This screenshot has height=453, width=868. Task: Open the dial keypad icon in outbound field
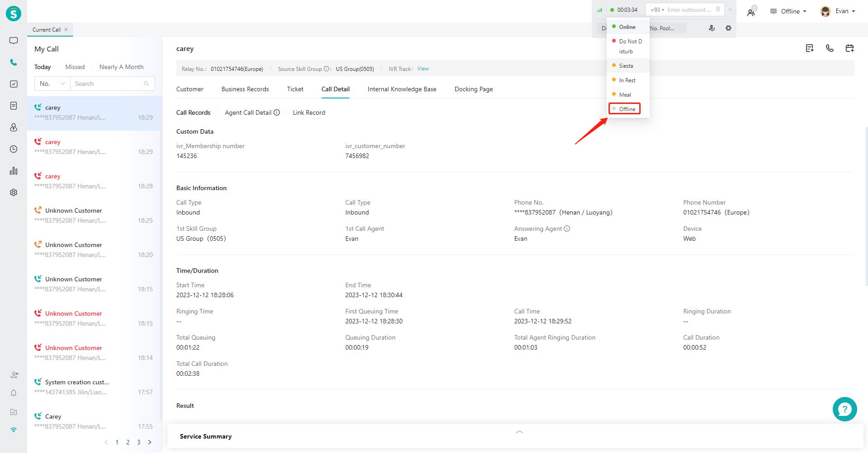(x=718, y=9)
